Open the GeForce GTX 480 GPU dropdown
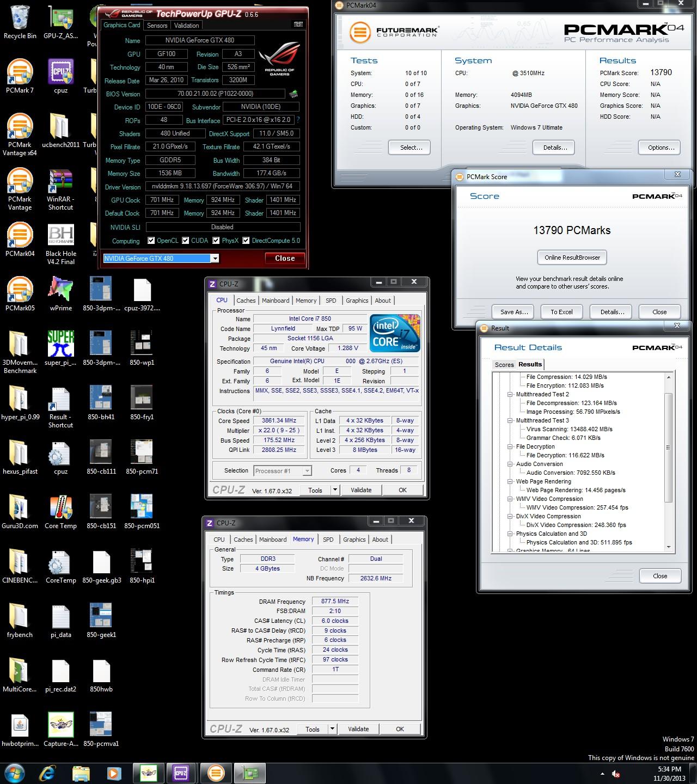The width and height of the screenshot is (697, 784). coord(215,259)
